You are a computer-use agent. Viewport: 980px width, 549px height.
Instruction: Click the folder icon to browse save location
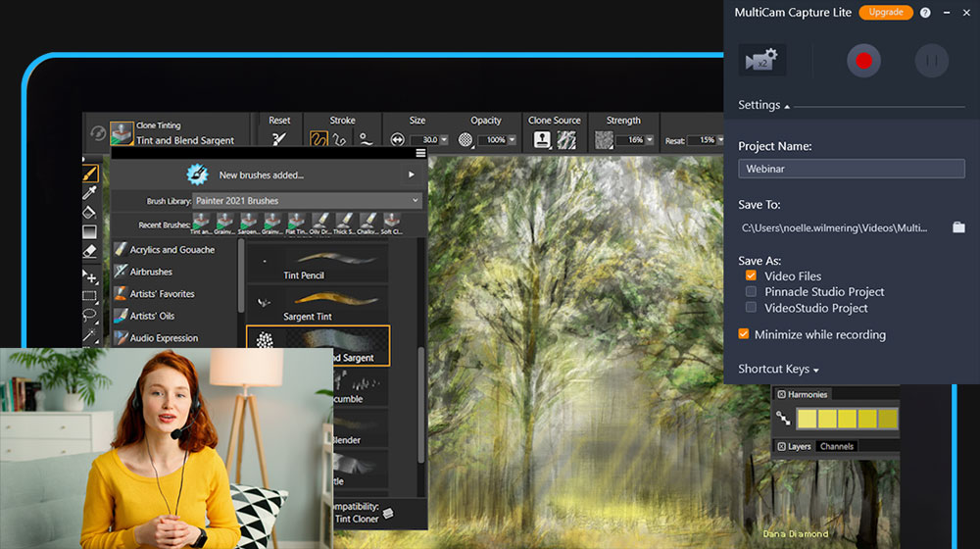tap(958, 227)
